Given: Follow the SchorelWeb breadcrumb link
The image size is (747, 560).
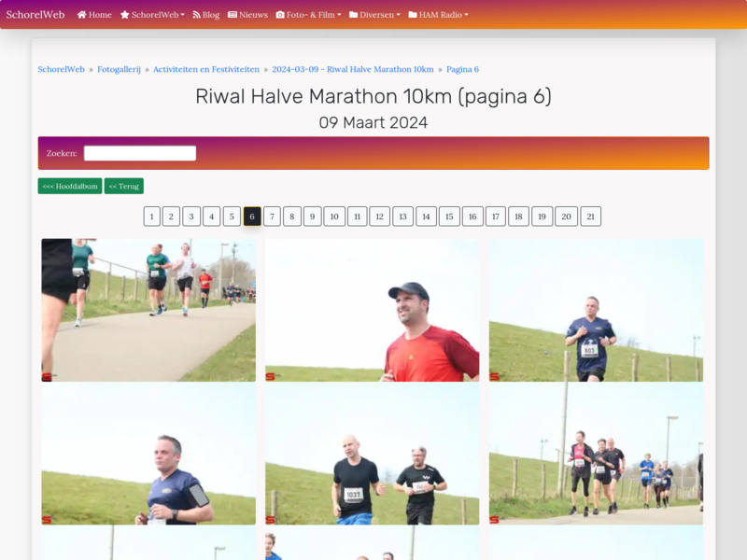Looking at the screenshot, I should (61, 69).
